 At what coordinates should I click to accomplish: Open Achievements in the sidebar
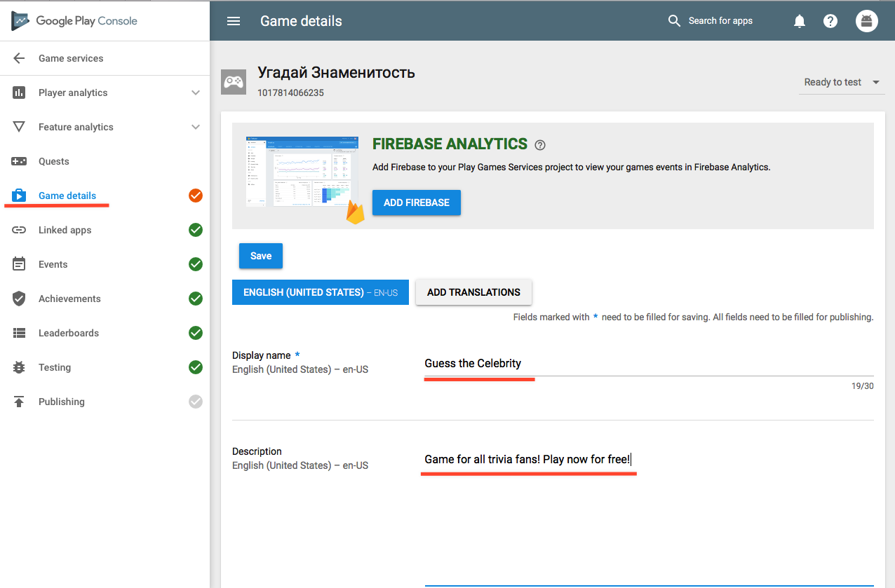[69, 299]
